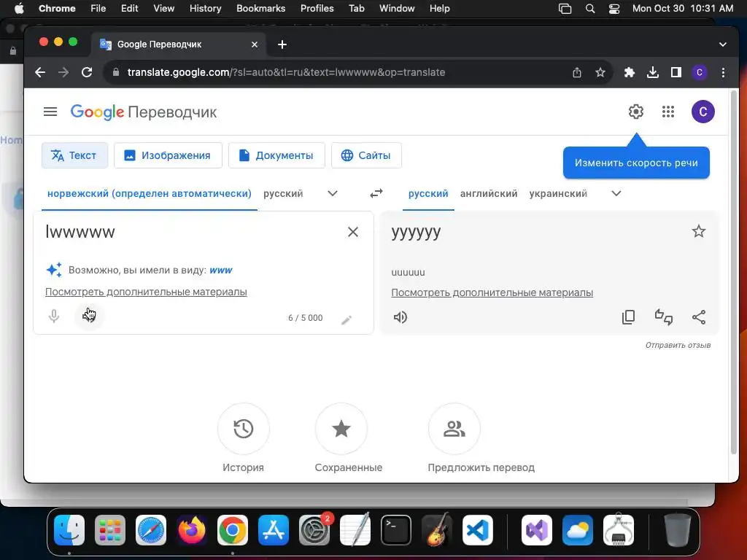Open Chrome three-dot menu
The height and width of the screenshot is (560, 747).
pyautogui.click(x=723, y=72)
